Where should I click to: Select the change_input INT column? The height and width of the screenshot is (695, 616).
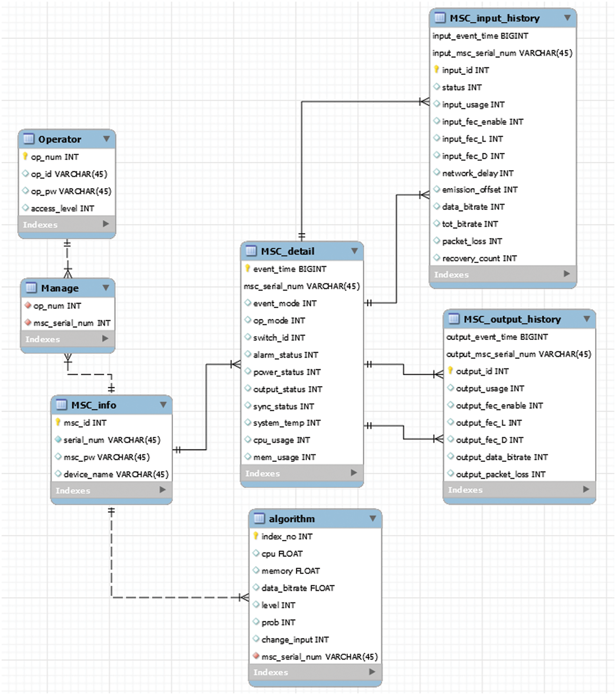295,639
